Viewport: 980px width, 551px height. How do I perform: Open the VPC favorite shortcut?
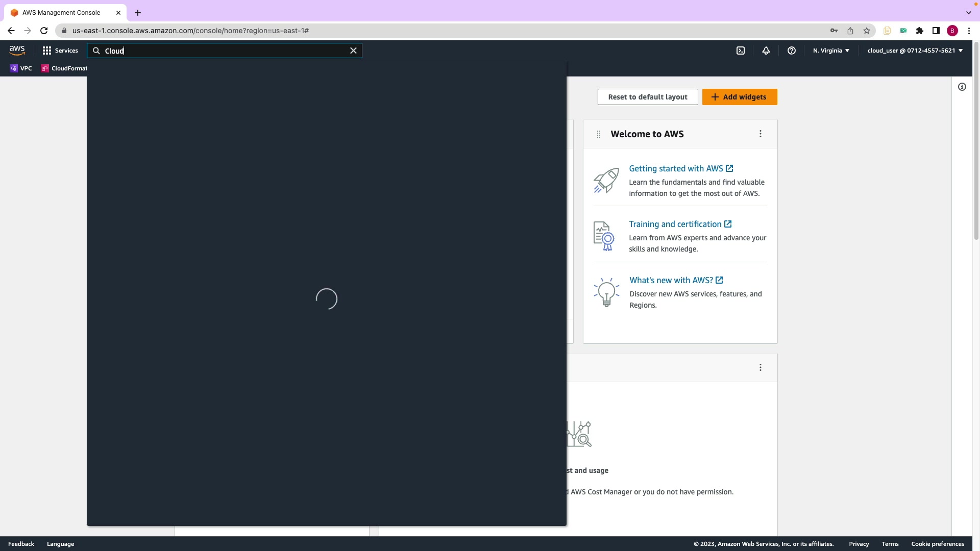pyautogui.click(x=21, y=68)
